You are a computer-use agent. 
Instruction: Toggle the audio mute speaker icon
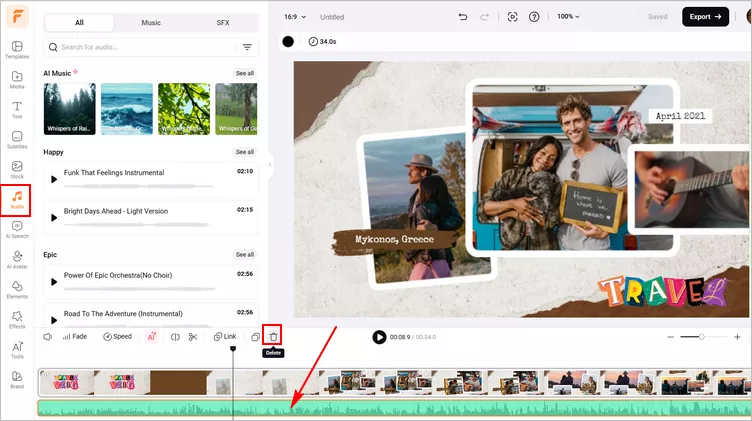tap(47, 337)
